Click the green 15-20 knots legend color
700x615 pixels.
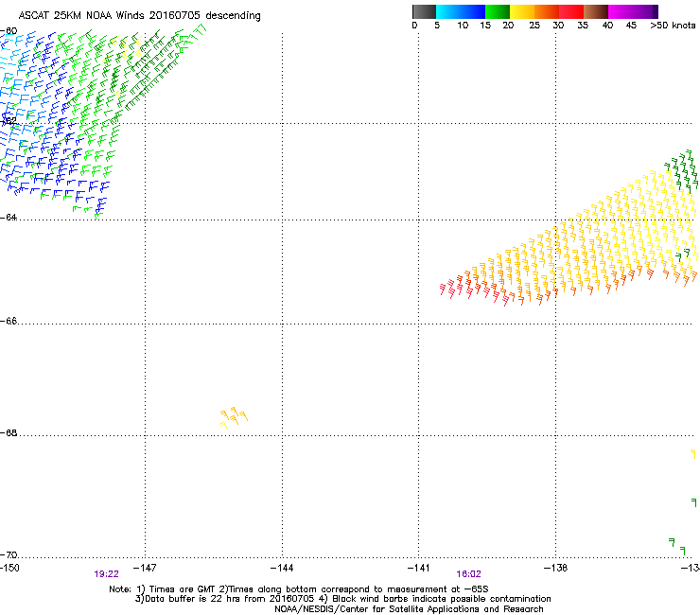[498, 11]
